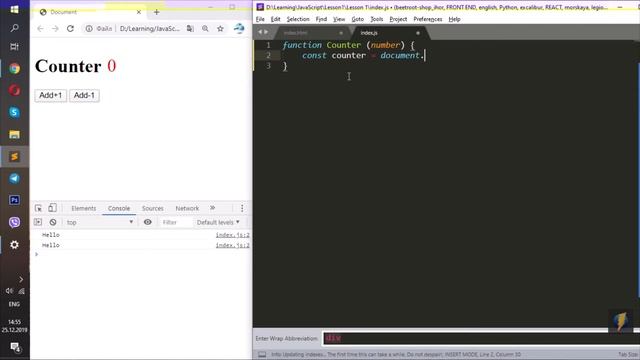Open Settings gear on taskbar
Screen dimensions: 640x360
pyautogui.click(x=14, y=244)
